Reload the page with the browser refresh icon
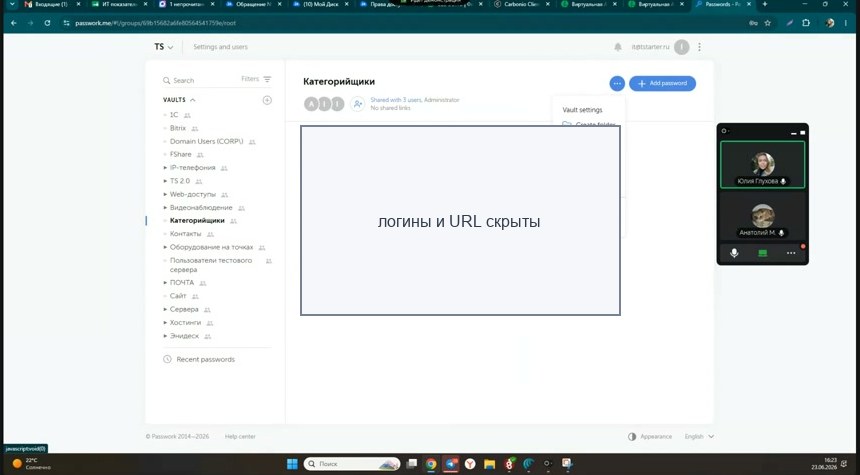Image resolution: width=860 pixels, height=475 pixels. point(47,23)
